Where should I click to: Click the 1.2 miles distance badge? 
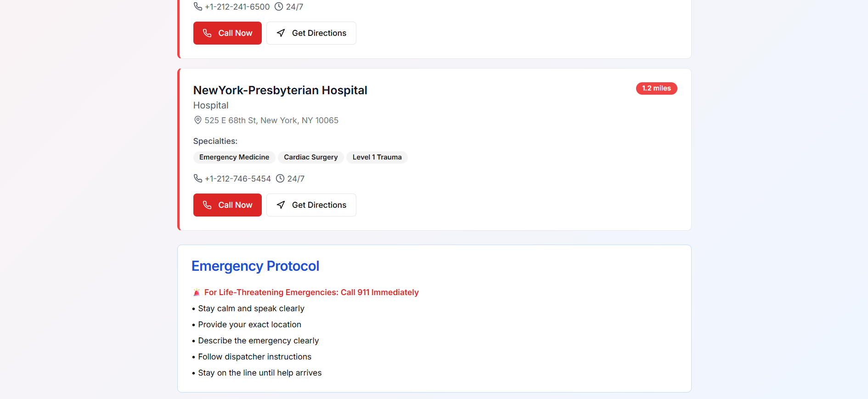tap(657, 88)
